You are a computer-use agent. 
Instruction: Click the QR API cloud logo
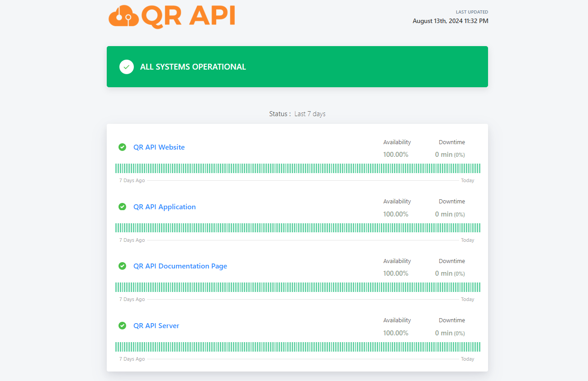click(172, 17)
